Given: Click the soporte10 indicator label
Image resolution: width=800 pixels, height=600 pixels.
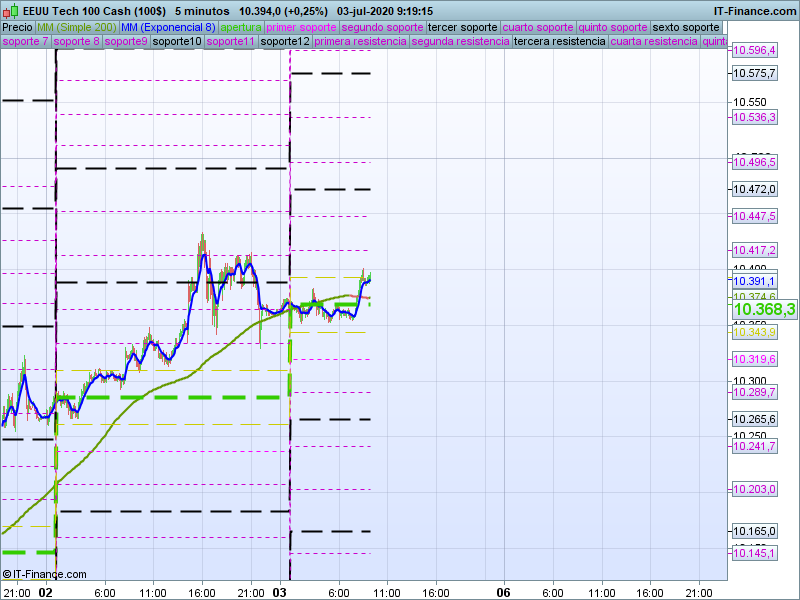Looking at the screenshot, I should point(176,42).
